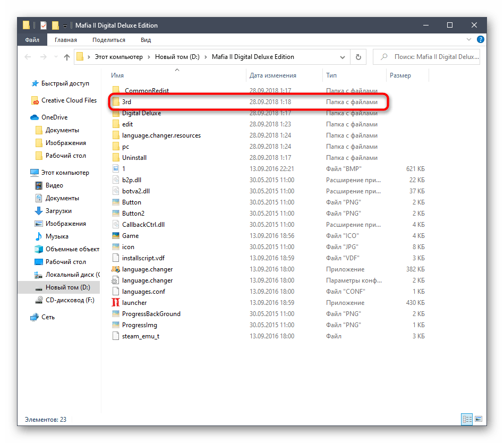Expand the ribbon with the chevron

click(x=470, y=40)
